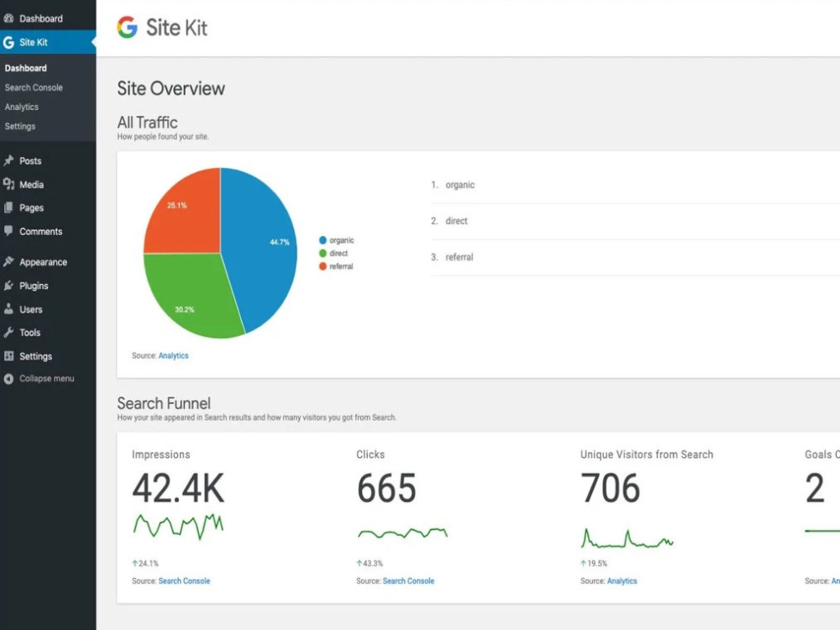Click the Appearance paintbrush icon
The width and height of the screenshot is (840, 630).
pyautogui.click(x=8, y=261)
